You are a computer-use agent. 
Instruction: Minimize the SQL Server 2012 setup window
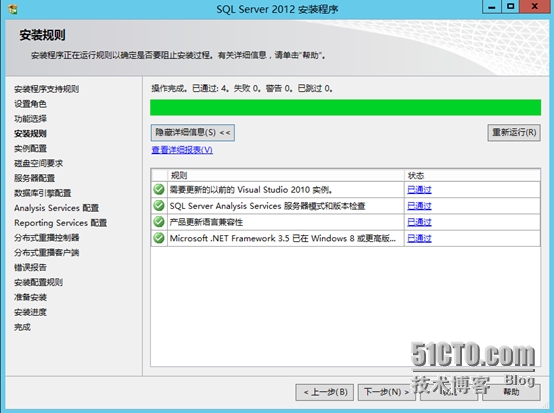click(491, 7)
